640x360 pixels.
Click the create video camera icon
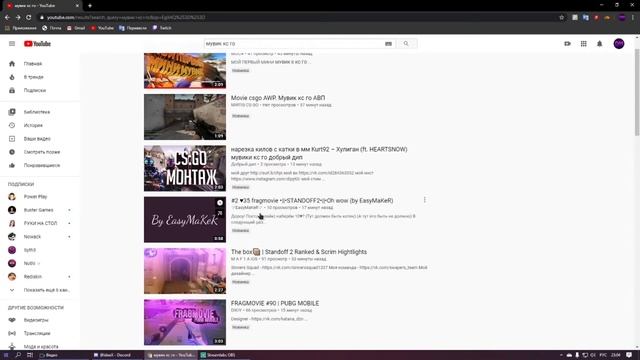[x=567, y=44]
